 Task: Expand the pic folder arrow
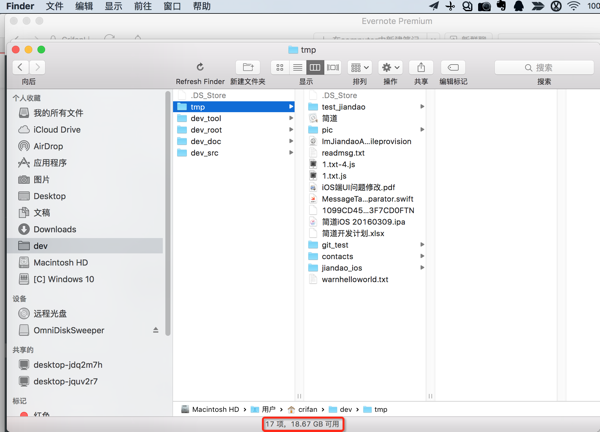point(422,130)
